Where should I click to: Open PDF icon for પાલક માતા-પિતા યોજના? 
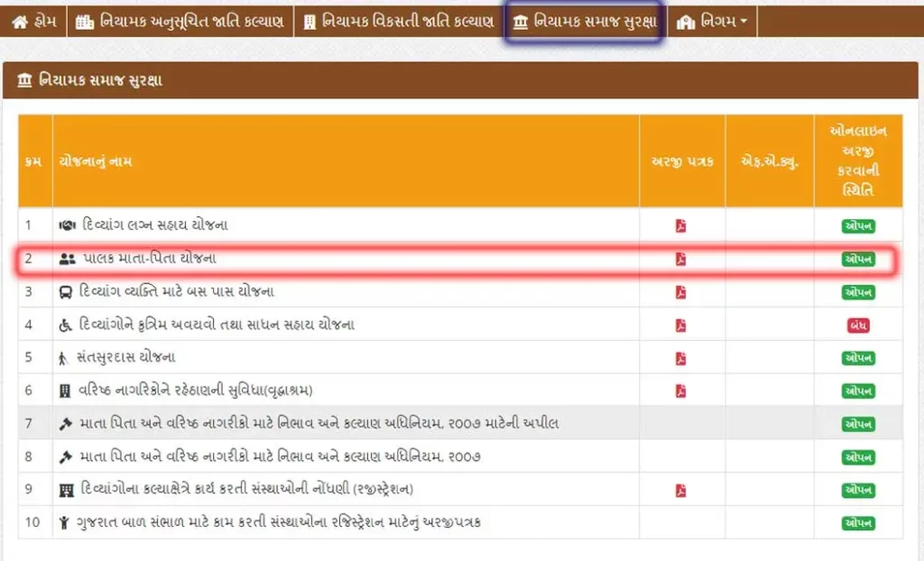pyautogui.click(x=680, y=260)
